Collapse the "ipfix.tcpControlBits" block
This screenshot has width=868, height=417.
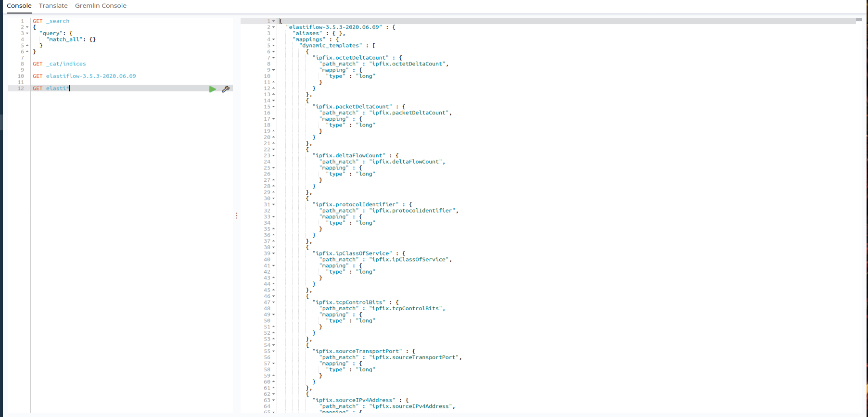[274, 303]
